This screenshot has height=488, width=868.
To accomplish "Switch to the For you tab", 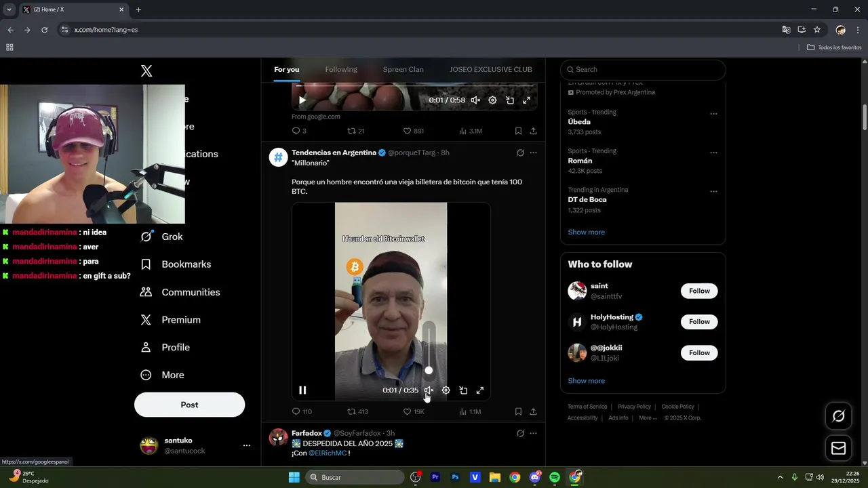I will pyautogui.click(x=286, y=69).
